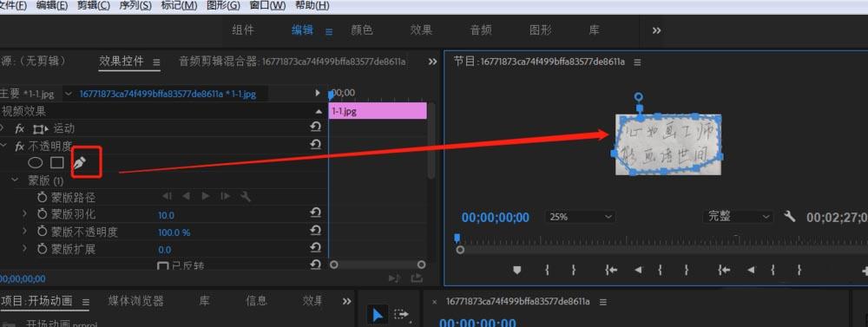Select the free draw bezier pen mask tool

pyautogui.click(x=81, y=163)
